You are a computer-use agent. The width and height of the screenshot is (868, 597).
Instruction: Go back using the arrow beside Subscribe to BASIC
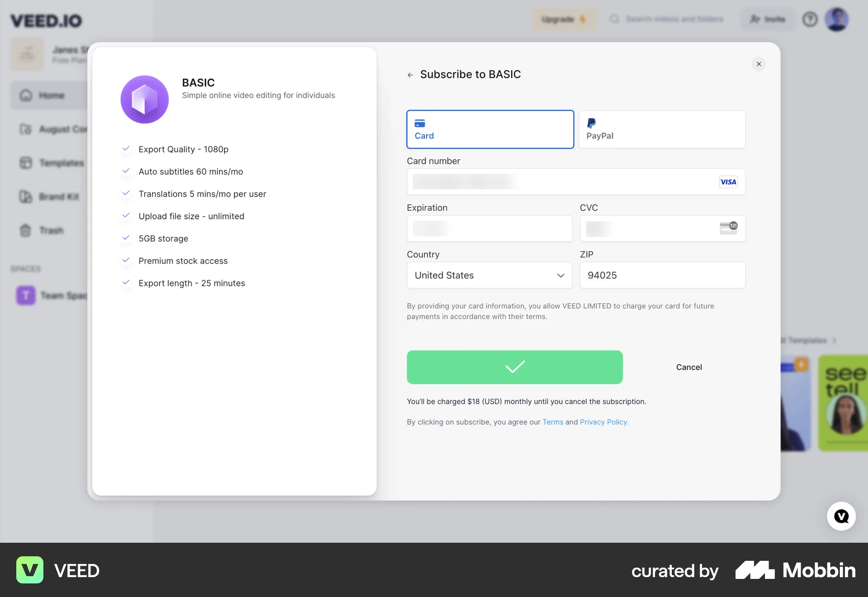pyautogui.click(x=410, y=75)
